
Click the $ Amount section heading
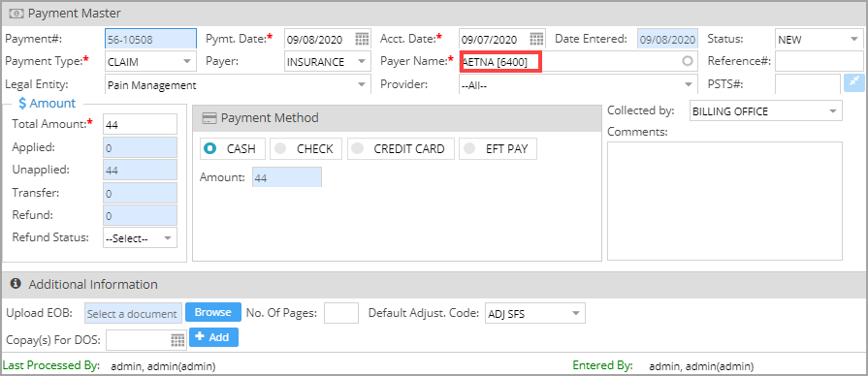(48, 103)
